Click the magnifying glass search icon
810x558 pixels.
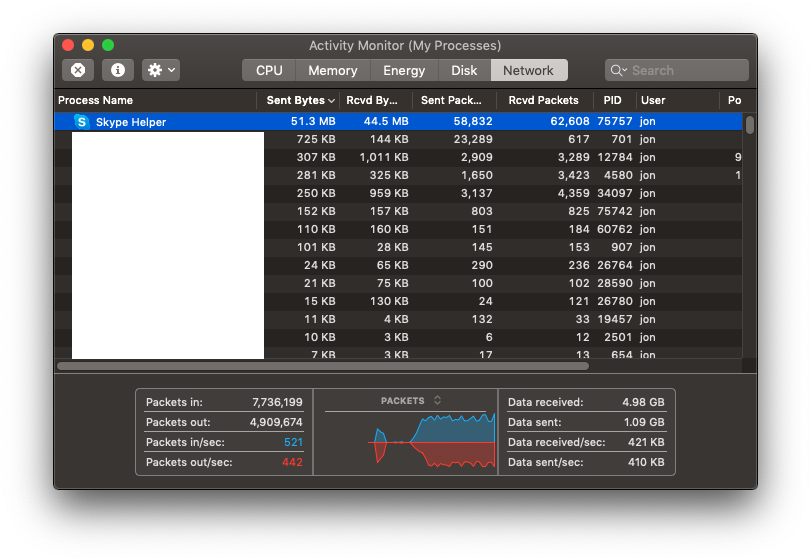click(618, 70)
